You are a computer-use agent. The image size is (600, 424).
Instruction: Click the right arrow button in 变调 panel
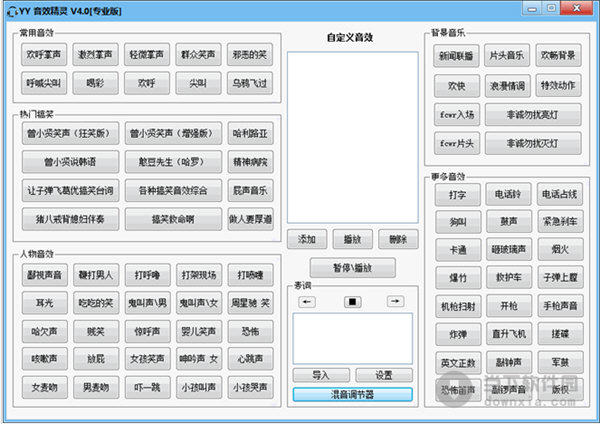click(396, 301)
